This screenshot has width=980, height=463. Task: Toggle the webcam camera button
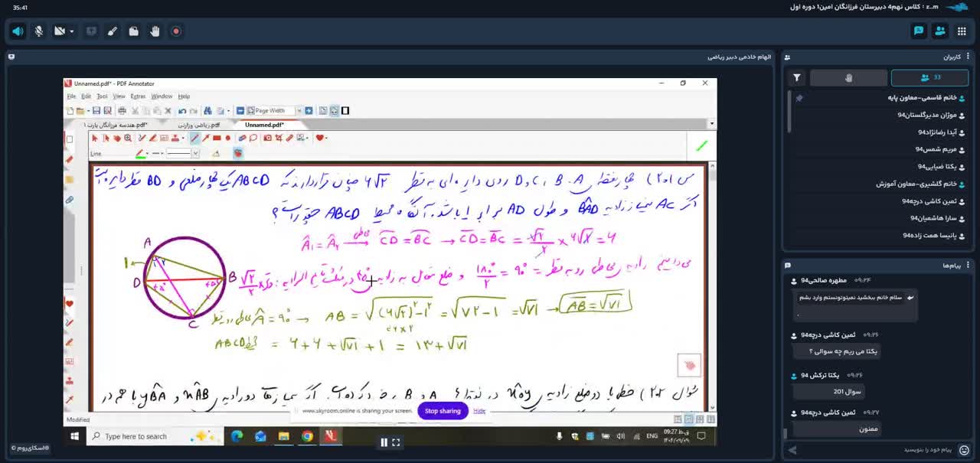click(x=59, y=31)
